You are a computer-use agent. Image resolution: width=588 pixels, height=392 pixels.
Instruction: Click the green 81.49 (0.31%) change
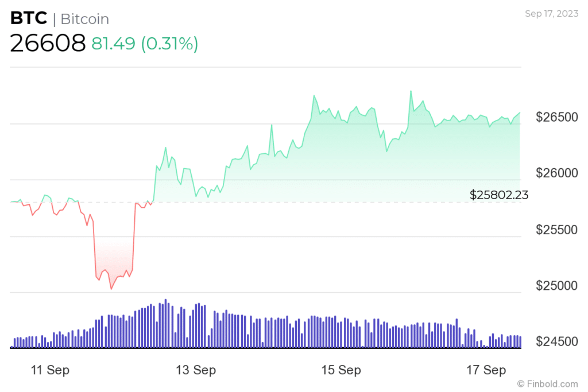point(145,44)
